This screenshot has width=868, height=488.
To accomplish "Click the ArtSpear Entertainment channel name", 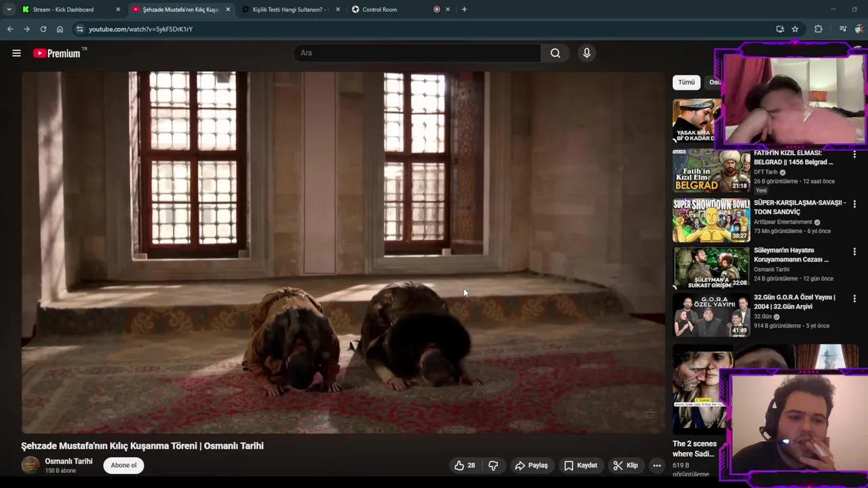I will 783,222.
